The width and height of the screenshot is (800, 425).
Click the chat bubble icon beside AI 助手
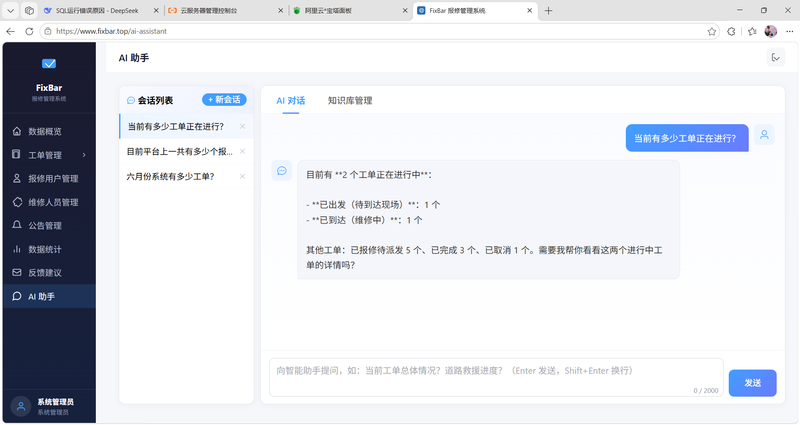point(17,296)
